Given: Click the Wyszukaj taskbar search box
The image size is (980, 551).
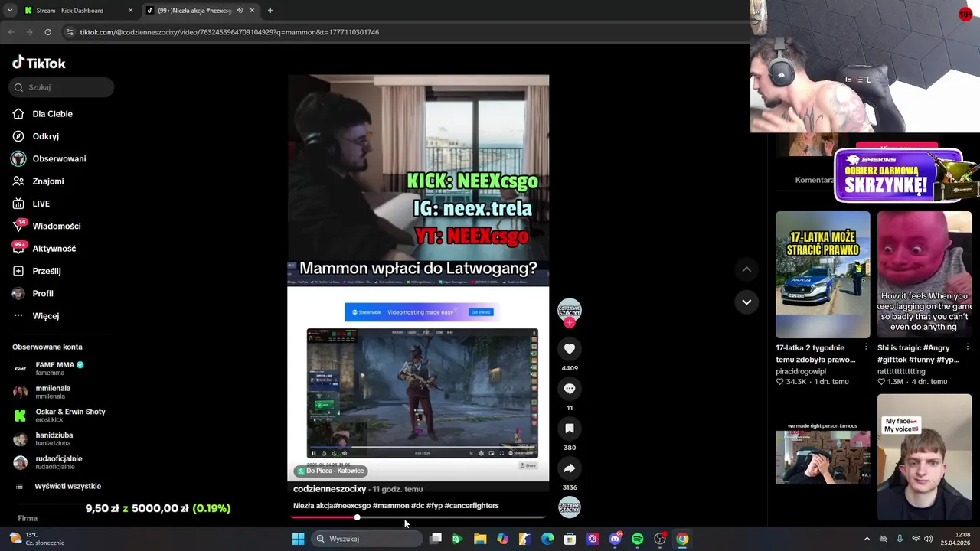Looking at the screenshot, I should (366, 539).
